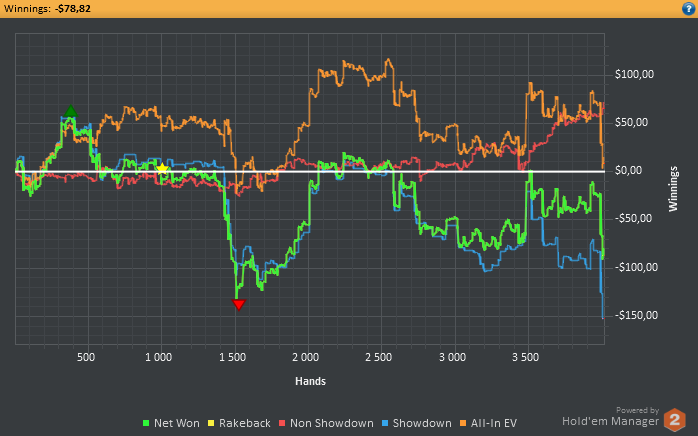Click the $0,00 axis label
The height and width of the screenshot is (436, 698).
[x=628, y=171]
